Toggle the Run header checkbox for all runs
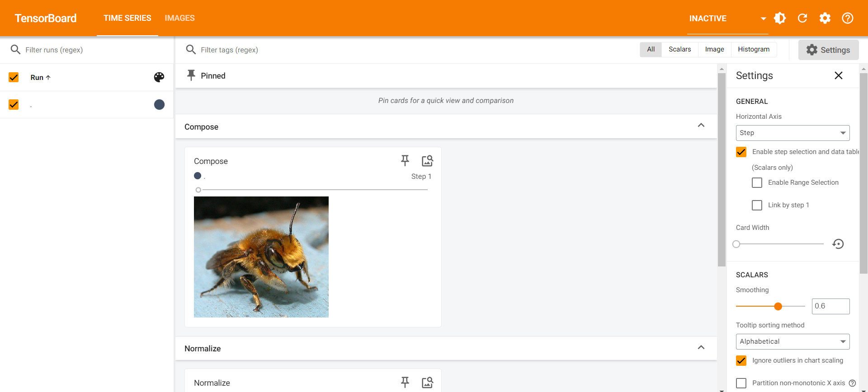The width and height of the screenshot is (868, 392). tap(14, 77)
